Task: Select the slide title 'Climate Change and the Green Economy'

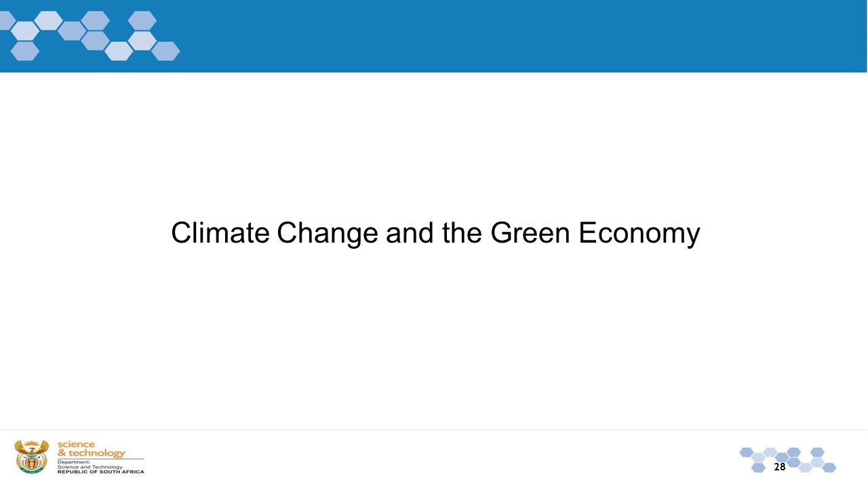Action: (x=435, y=233)
